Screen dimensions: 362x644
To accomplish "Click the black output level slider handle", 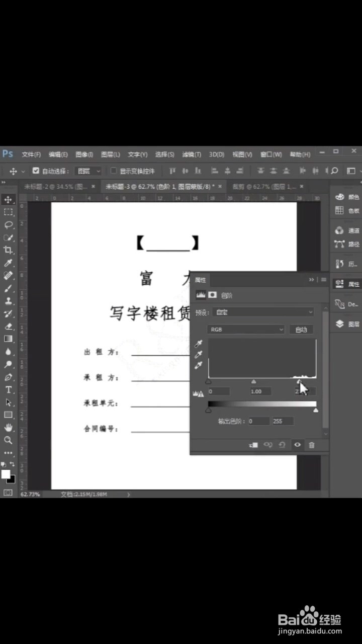I will [x=208, y=411].
